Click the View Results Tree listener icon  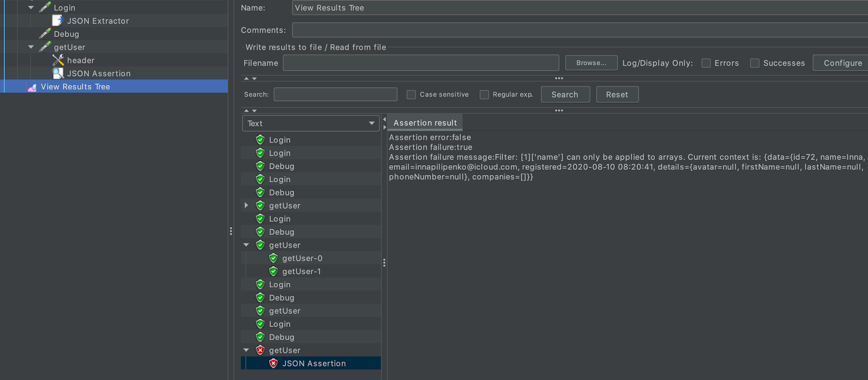(32, 87)
